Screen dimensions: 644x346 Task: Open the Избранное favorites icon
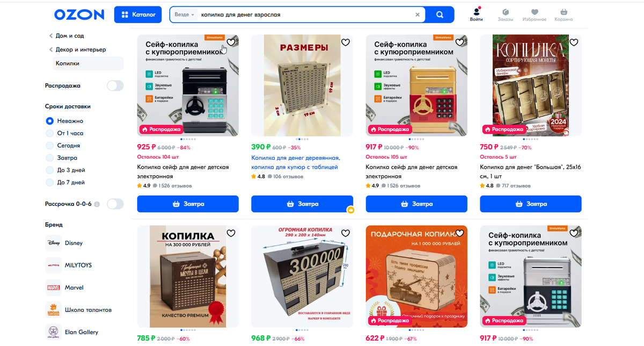[x=535, y=15]
